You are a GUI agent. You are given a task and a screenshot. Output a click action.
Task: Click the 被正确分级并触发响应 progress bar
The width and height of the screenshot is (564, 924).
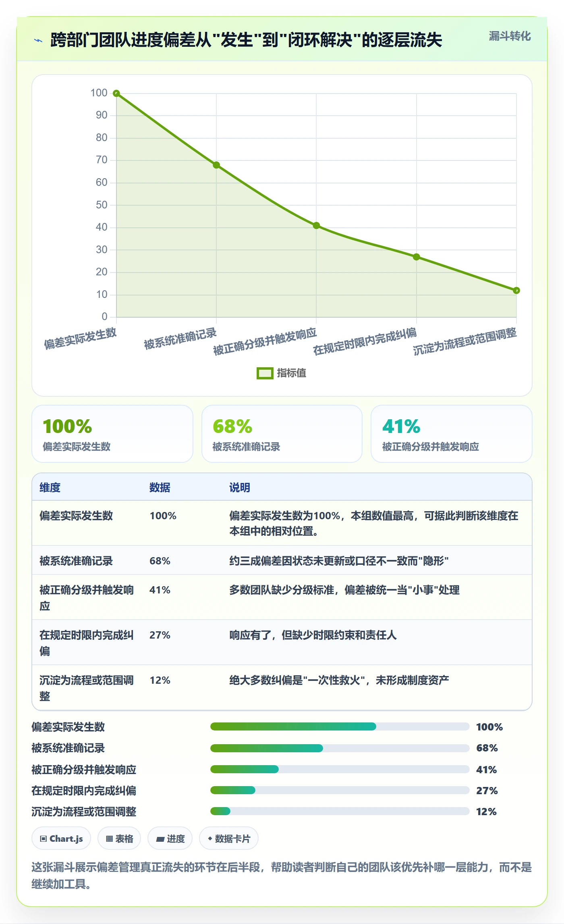click(x=340, y=769)
